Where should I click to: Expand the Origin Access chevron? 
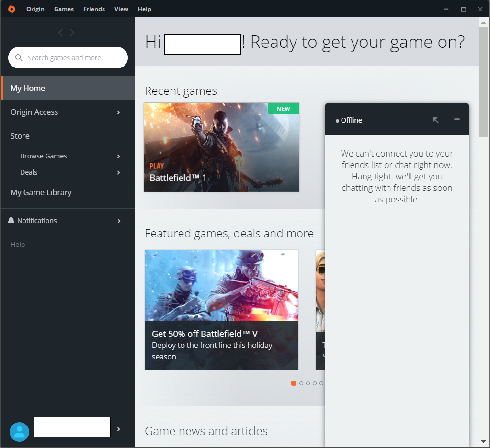(x=118, y=112)
